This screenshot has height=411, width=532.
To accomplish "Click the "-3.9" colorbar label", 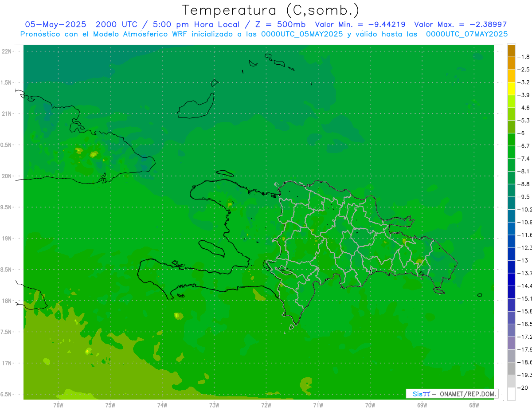I will point(524,95).
